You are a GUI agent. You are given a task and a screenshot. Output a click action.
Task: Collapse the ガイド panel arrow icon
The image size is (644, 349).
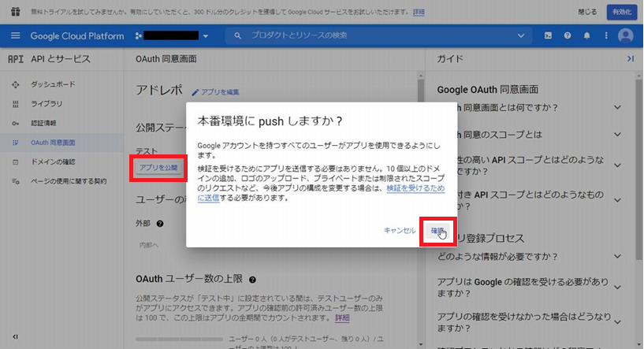tap(631, 59)
